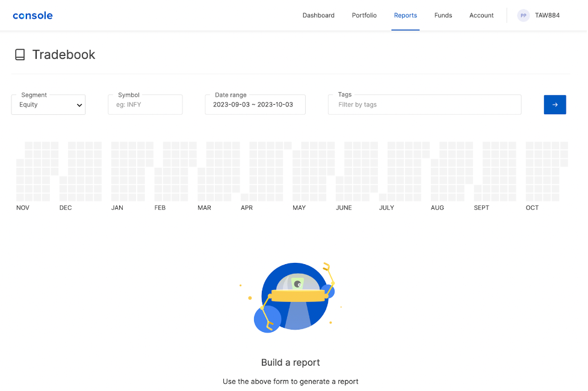The image size is (588, 391).
Task: Submit the form with the blue arrow button
Action: tap(555, 105)
